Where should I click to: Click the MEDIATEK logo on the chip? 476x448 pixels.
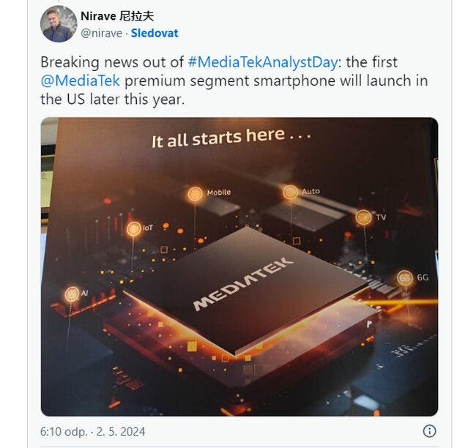(x=244, y=284)
